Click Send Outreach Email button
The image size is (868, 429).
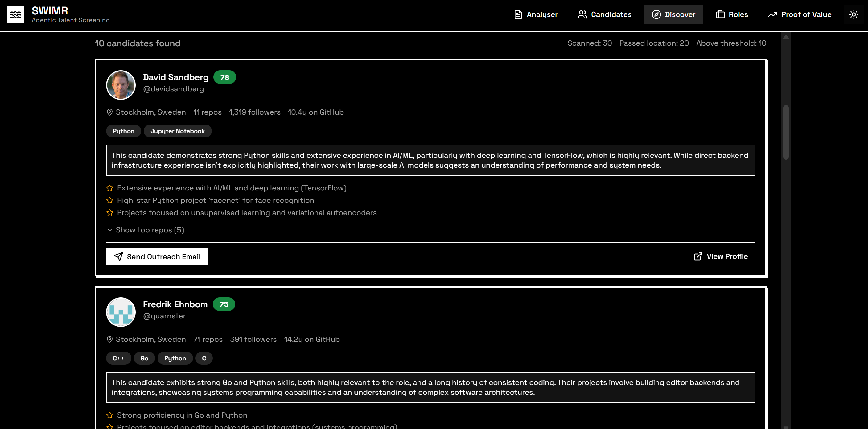[x=157, y=257]
